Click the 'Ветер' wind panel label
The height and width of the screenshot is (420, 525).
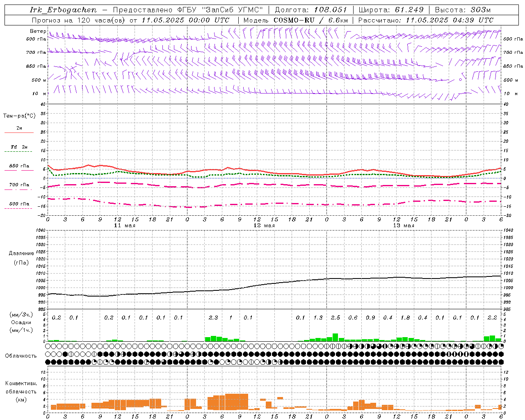click(38, 31)
